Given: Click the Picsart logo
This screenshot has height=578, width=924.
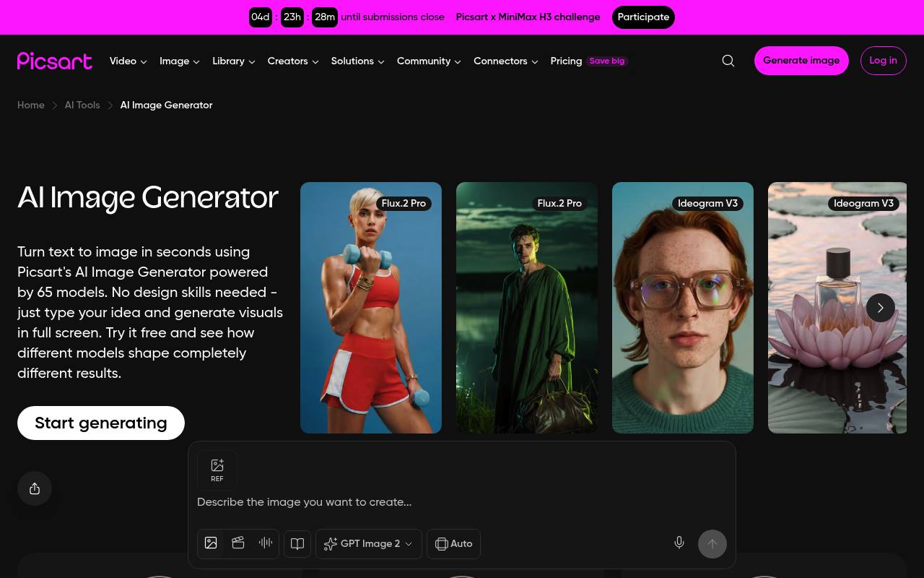Looking at the screenshot, I should (x=55, y=61).
